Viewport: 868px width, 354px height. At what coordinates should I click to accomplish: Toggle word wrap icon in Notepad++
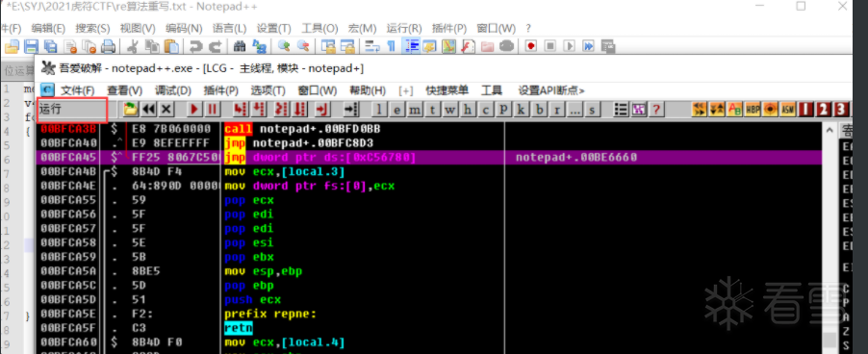pos(372,46)
